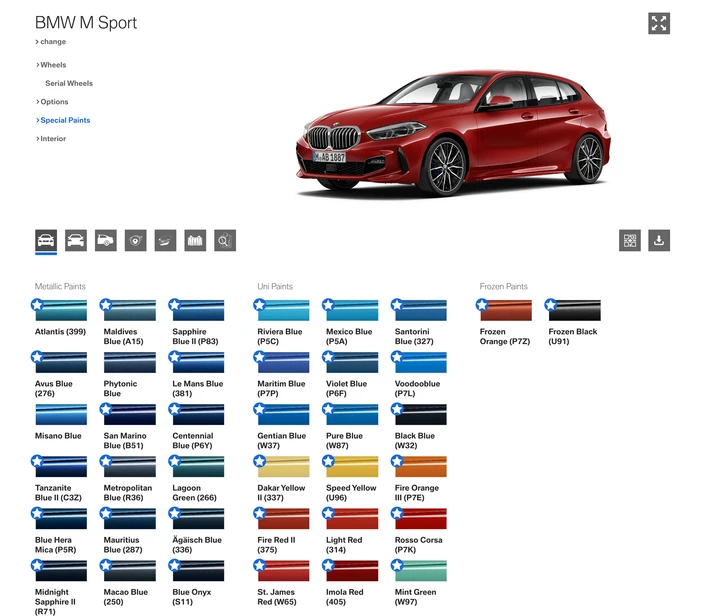The width and height of the screenshot is (720, 616).
Task: Click the star badge on Frozen Black swatch
Action: 551,304
